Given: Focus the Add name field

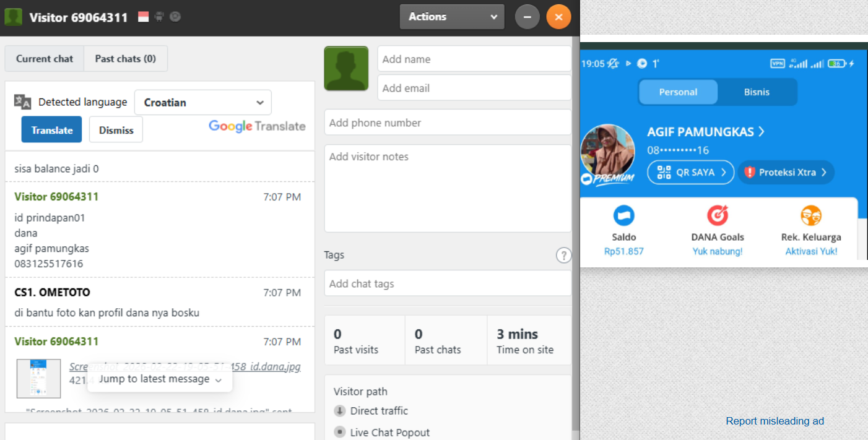Looking at the screenshot, I should 474,59.
